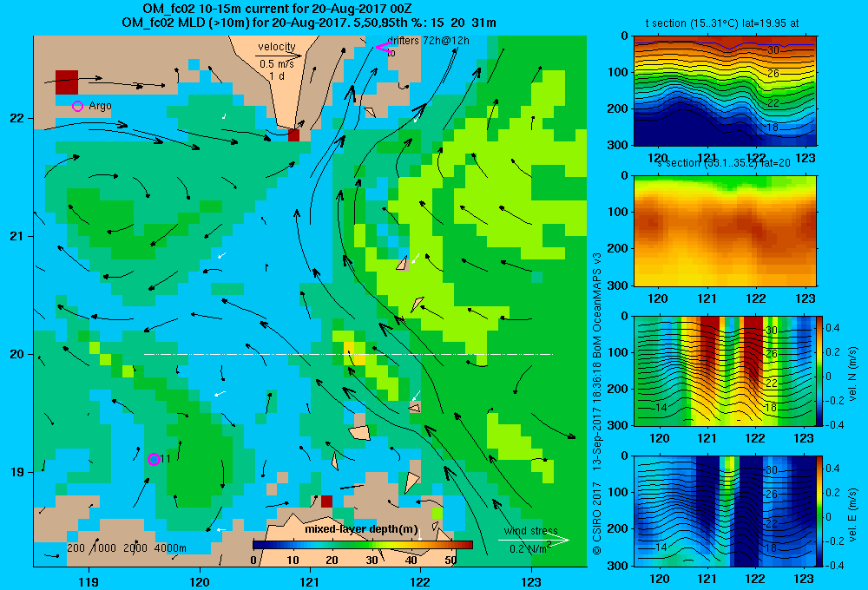Click the 0.4 tick on the vel. N color scale
The height and width of the screenshot is (590, 868).
coord(833,328)
